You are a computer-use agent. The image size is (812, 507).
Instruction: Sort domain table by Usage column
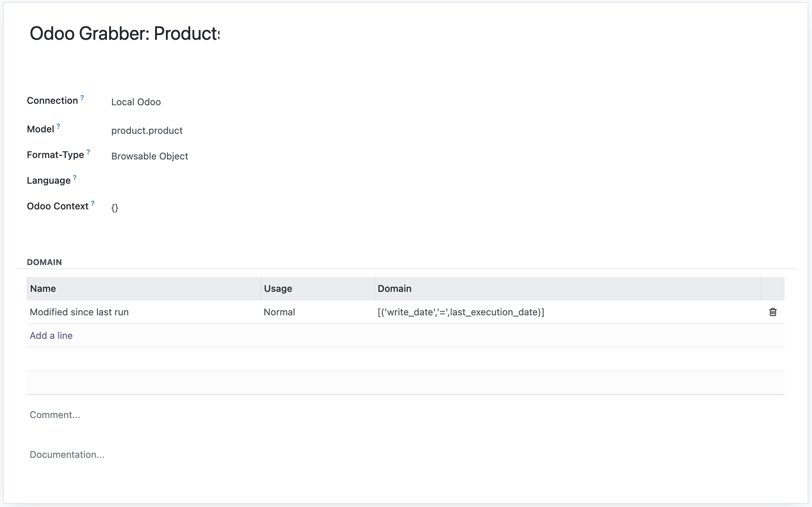click(x=317, y=289)
